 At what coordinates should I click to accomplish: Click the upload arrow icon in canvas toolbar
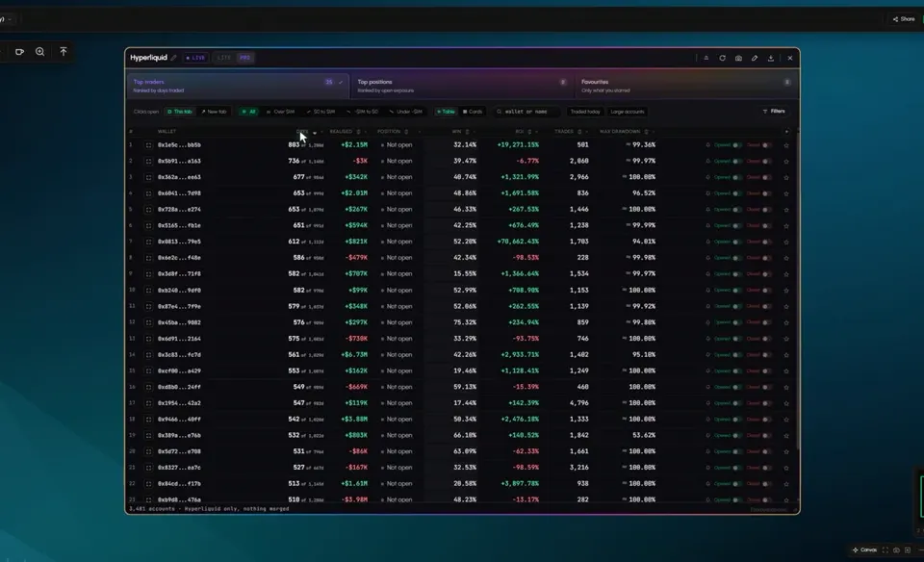[x=64, y=52]
